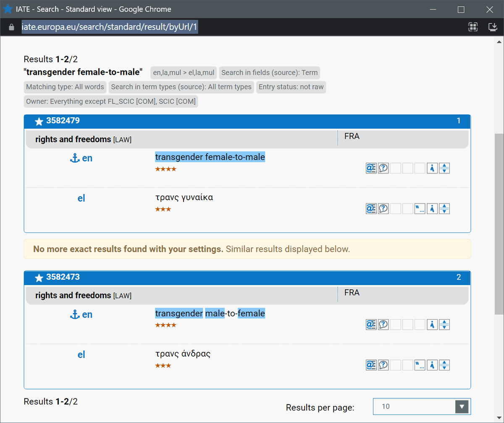Click FRA owner label in entry 3582479
The height and width of the screenshot is (423, 504).
tap(352, 136)
